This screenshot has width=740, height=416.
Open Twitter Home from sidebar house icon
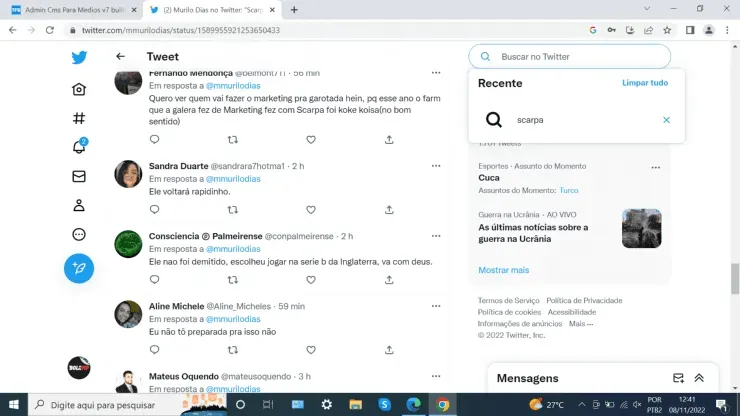click(79, 89)
